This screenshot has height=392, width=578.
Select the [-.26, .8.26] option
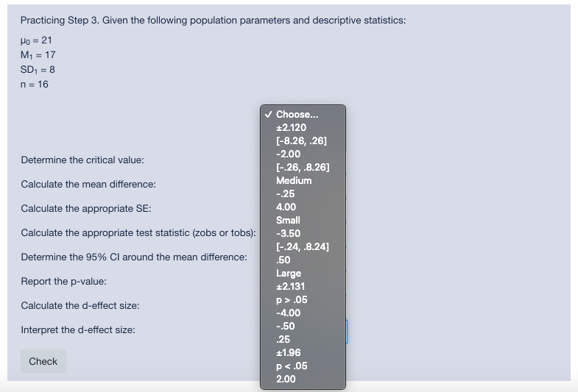click(303, 168)
